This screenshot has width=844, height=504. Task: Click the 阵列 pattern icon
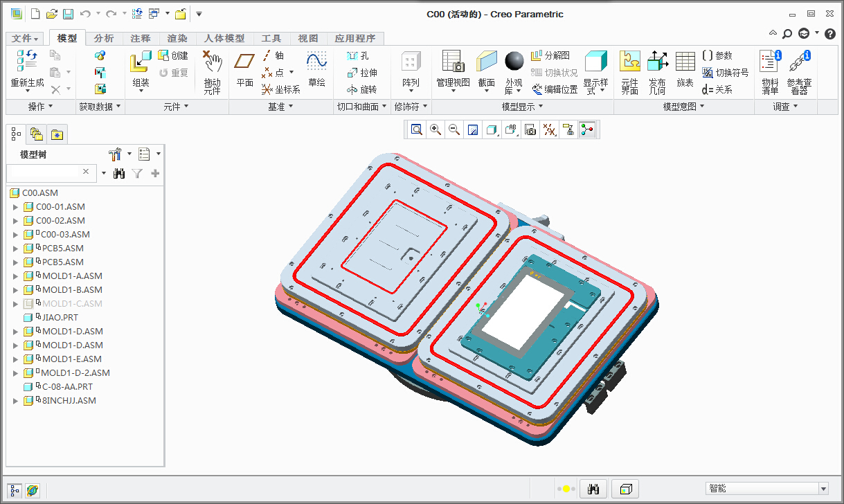[411, 62]
